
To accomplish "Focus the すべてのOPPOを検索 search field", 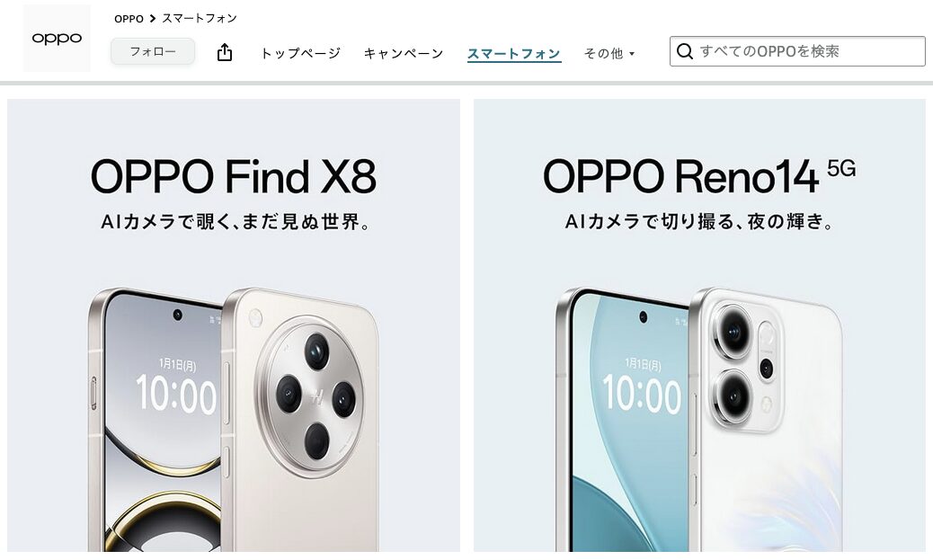I will click(797, 51).
